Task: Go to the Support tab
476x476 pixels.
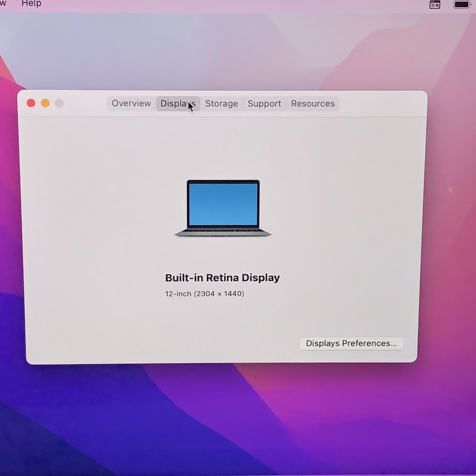Action: (264, 104)
